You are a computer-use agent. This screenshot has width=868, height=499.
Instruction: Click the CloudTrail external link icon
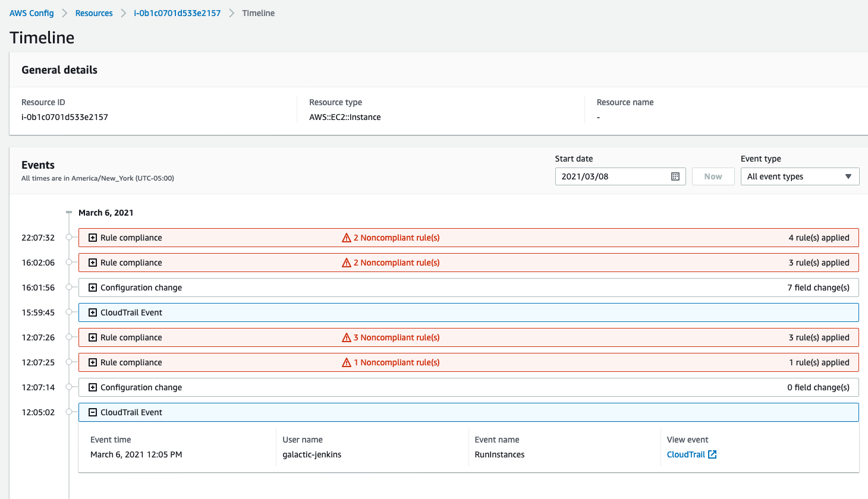[x=712, y=454]
